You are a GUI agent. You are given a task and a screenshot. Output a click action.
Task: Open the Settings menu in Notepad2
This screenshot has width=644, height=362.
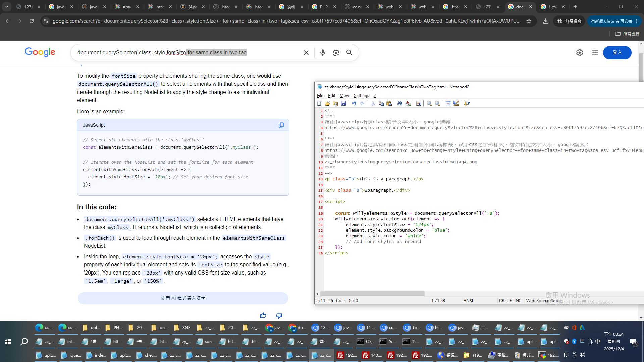(x=361, y=96)
